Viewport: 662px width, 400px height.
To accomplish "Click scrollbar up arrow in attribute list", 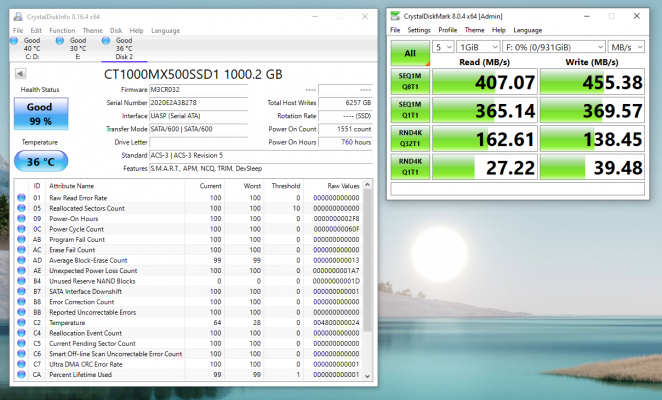I will pos(367,185).
